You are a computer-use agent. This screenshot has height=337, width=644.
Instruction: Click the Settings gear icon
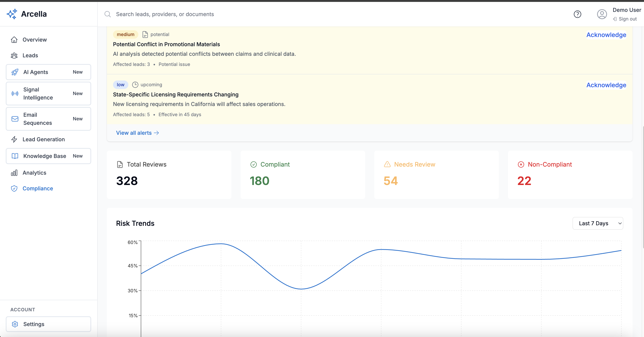click(15, 324)
